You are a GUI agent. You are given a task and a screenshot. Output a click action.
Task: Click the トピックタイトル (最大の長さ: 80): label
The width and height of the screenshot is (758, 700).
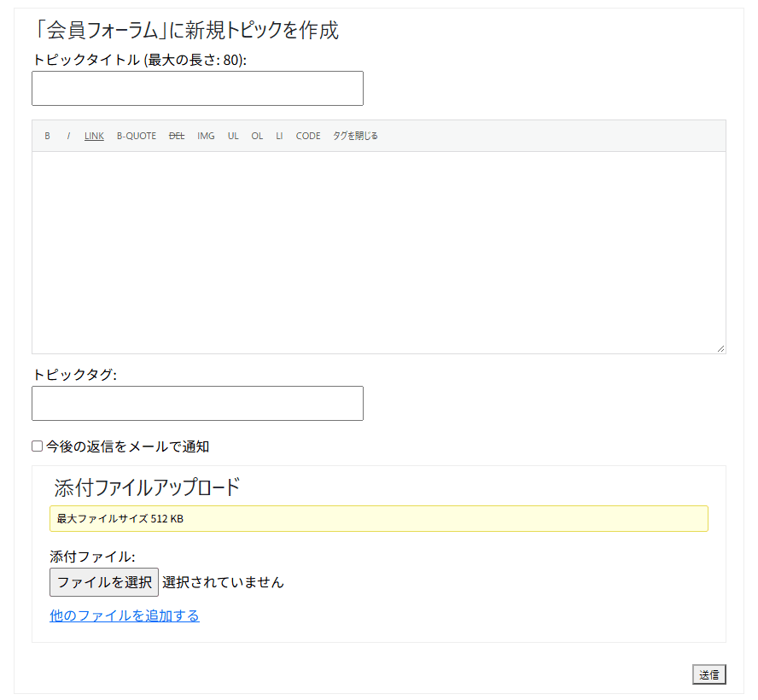pos(139,60)
